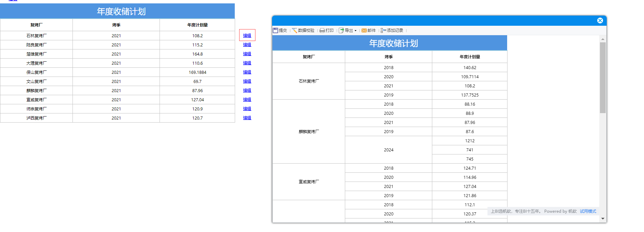Click the popup vertical scrollbar thumb
This screenshot has height=232, width=644.
[603, 78]
